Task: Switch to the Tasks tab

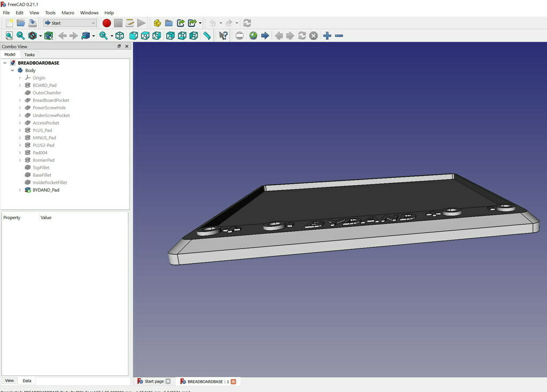Action: click(29, 54)
